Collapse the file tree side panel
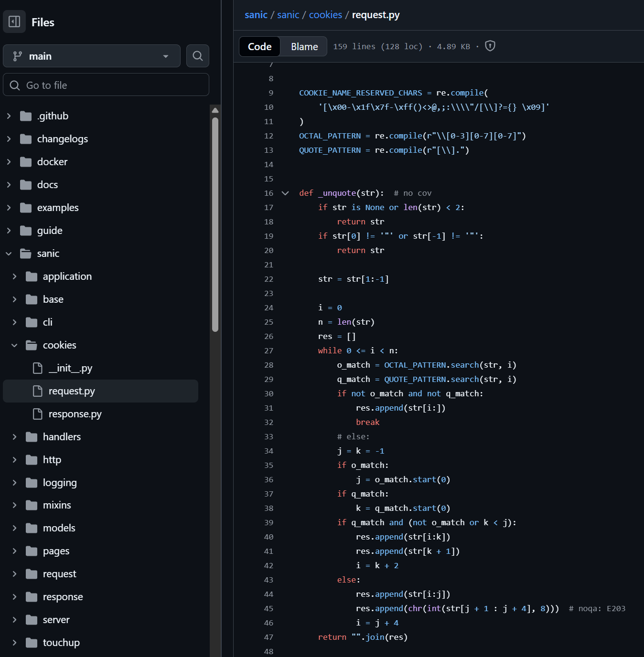 14,22
